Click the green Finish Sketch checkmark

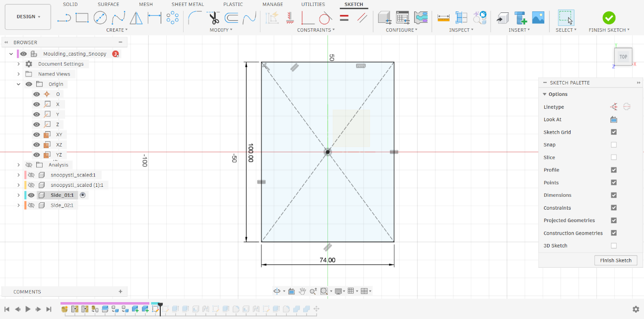[609, 18]
